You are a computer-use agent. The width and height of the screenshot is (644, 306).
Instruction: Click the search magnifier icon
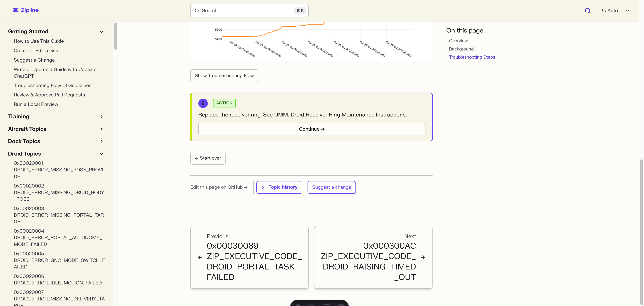197,10
